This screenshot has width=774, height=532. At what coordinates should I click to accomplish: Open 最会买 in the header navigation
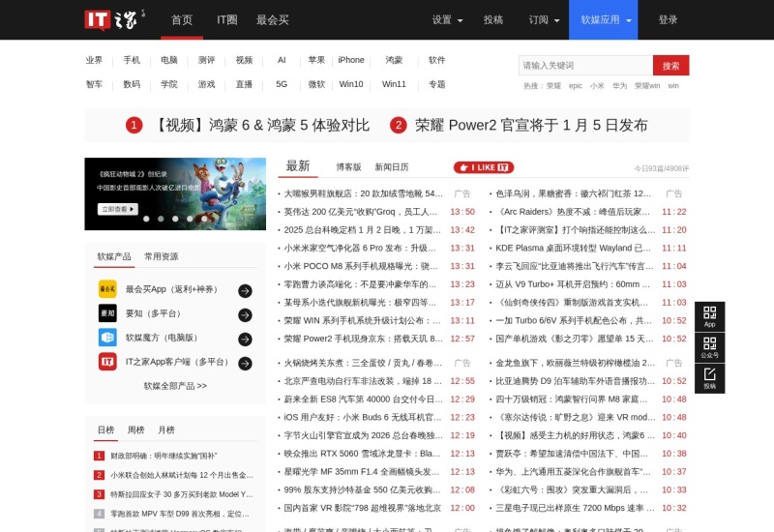pos(273,19)
